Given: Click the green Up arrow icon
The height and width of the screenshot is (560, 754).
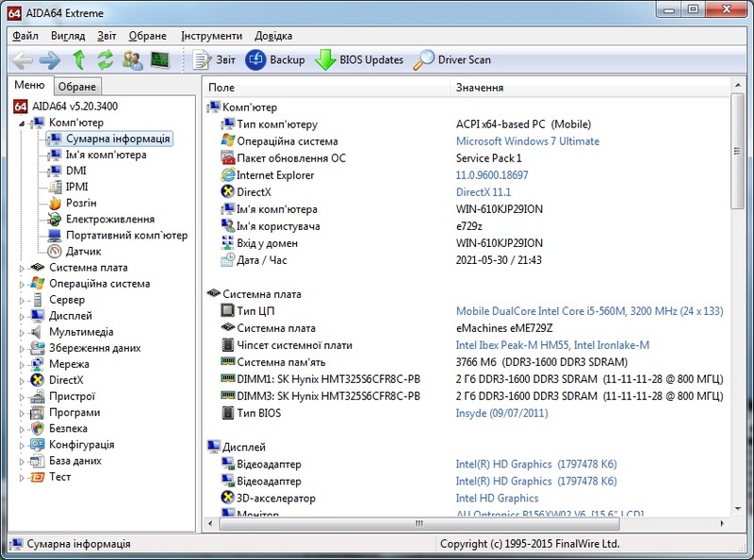Looking at the screenshot, I should click(79, 60).
